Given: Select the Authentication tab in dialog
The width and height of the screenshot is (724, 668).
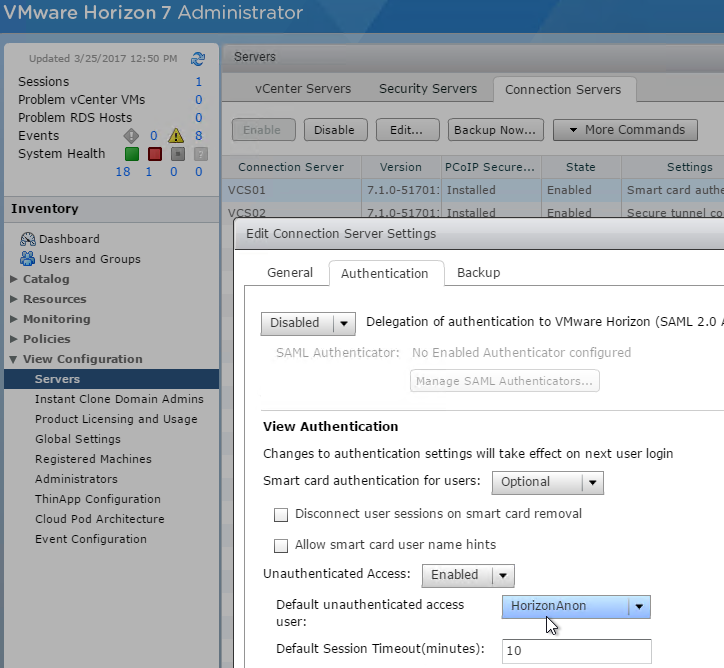Looking at the screenshot, I should 385,274.
